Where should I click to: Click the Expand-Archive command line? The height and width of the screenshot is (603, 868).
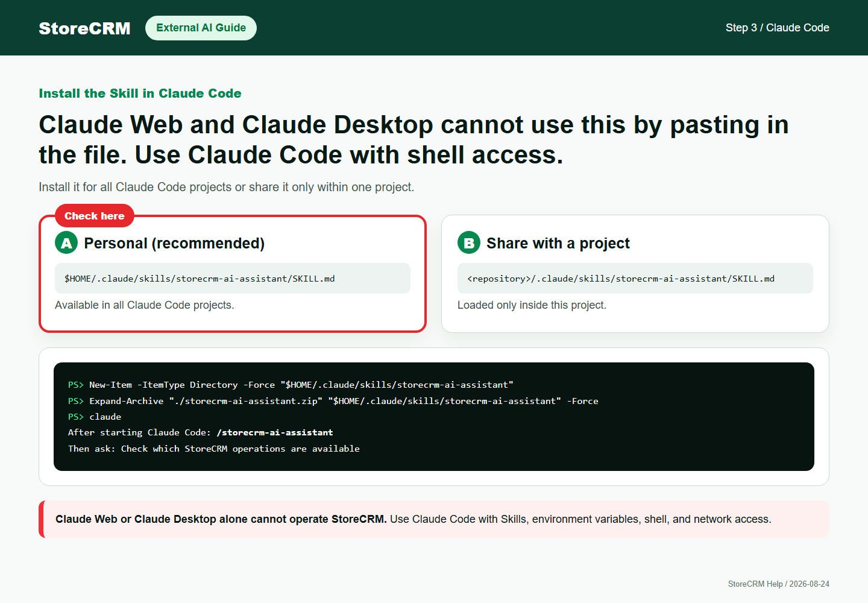pyautogui.click(x=333, y=401)
